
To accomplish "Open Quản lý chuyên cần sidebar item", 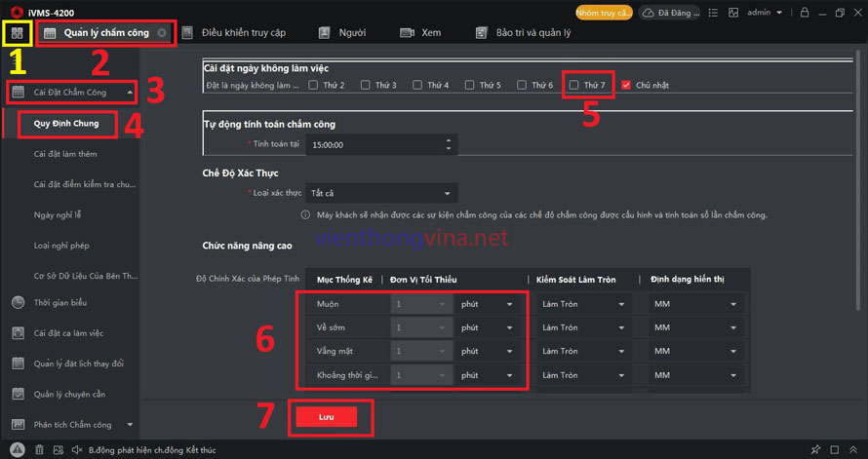I will point(69,394).
